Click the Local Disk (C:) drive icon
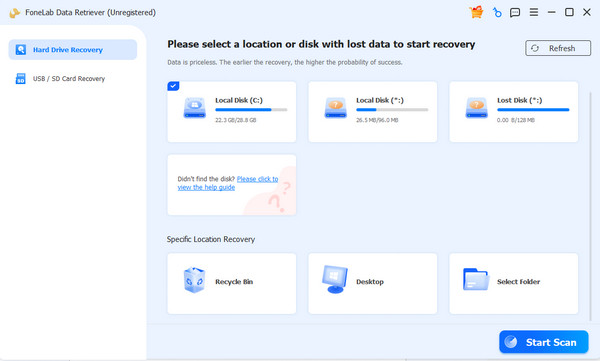Screen dimensions: 600x361 [x=194, y=108]
